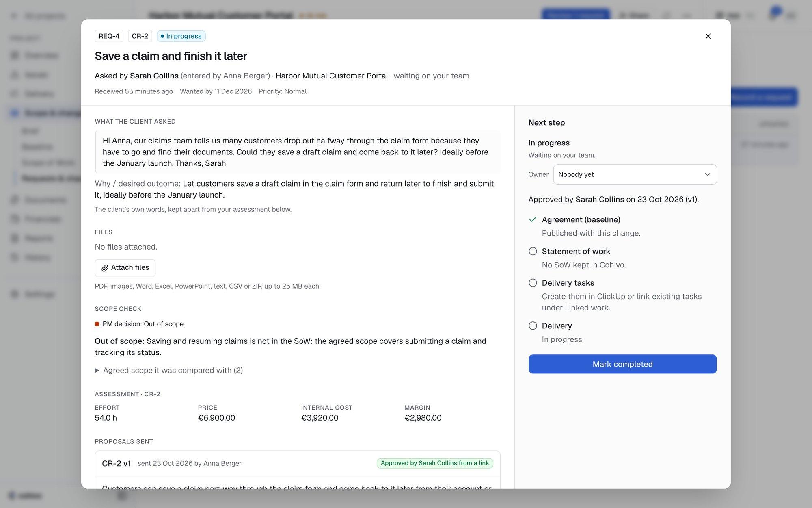Click the Harbor Mutual Customer Portal project name
This screenshot has height=508, width=812.
(x=332, y=76)
